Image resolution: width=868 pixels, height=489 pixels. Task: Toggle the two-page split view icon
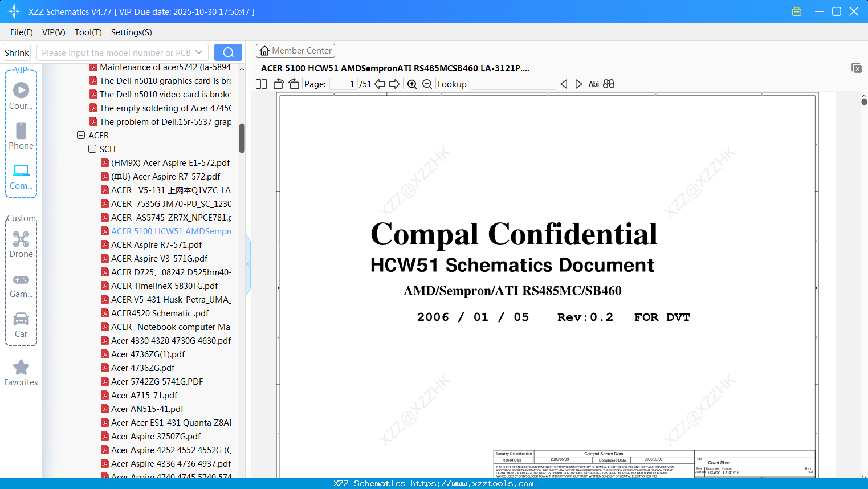(x=262, y=84)
